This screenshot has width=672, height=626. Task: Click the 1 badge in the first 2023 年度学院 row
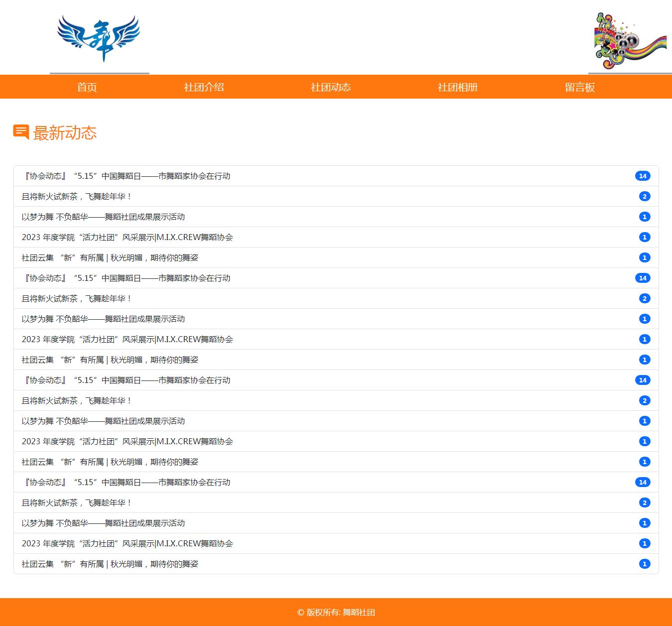click(x=645, y=237)
